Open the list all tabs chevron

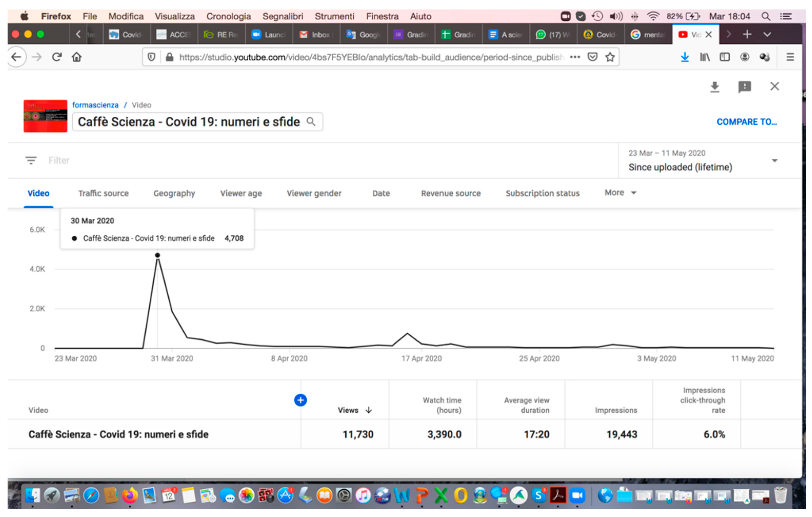click(x=767, y=34)
